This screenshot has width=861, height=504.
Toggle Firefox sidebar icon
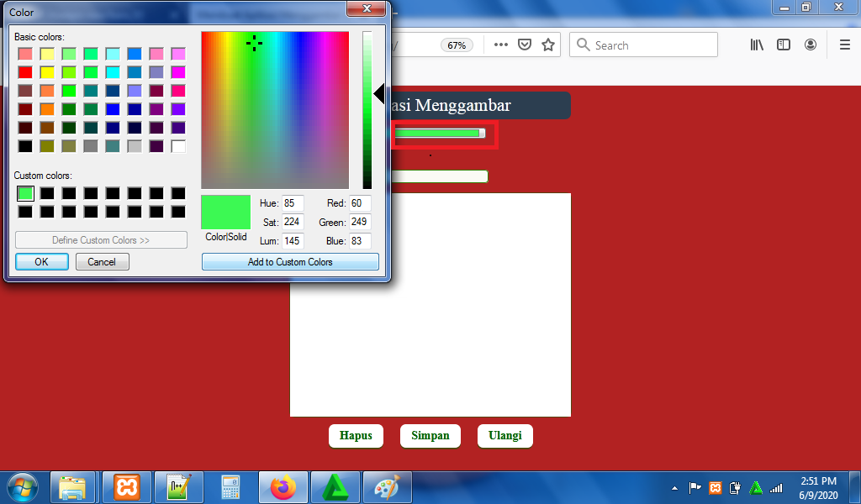[784, 45]
